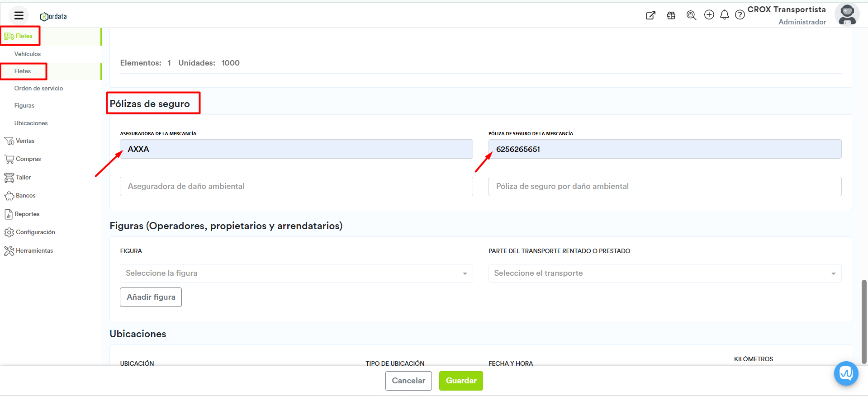Click the Cancelar button
This screenshot has width=868, height=396.
pos(408,381)
